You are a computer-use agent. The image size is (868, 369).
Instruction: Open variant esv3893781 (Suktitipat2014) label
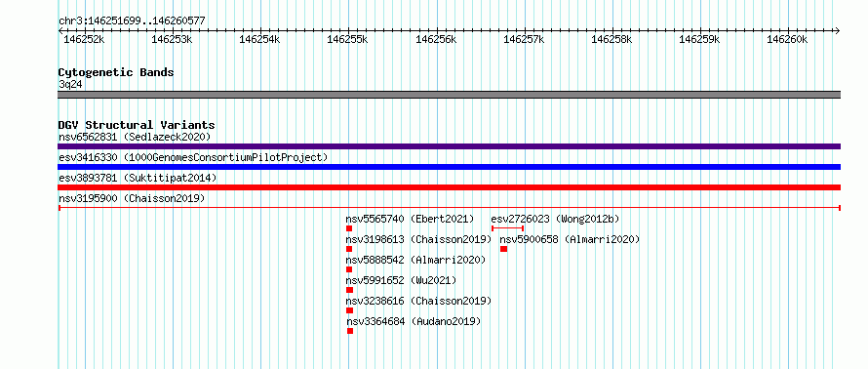(x=138, y=178)
